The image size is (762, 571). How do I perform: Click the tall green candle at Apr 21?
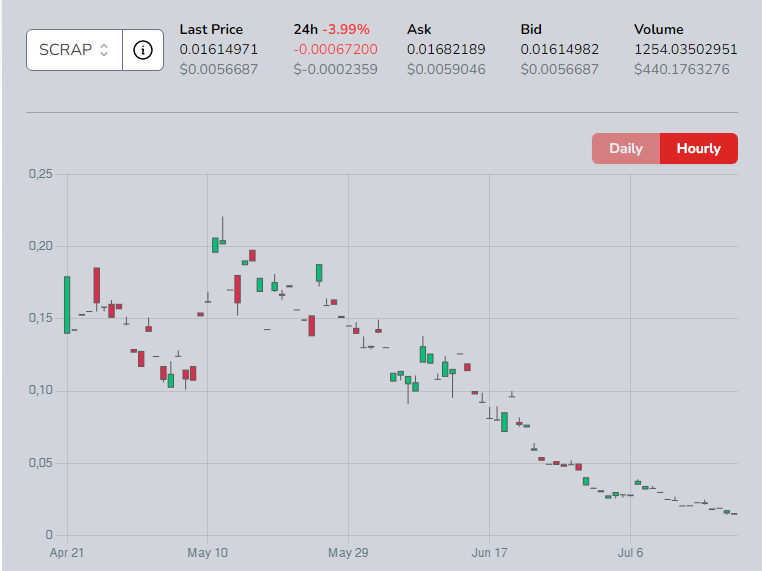pyautogui.click(x=67, y=305)
